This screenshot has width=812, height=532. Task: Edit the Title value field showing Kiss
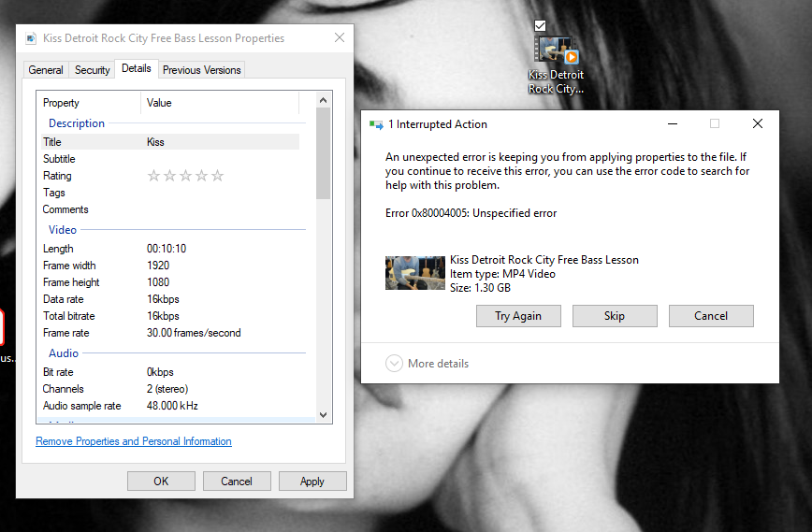pos(220,142)
